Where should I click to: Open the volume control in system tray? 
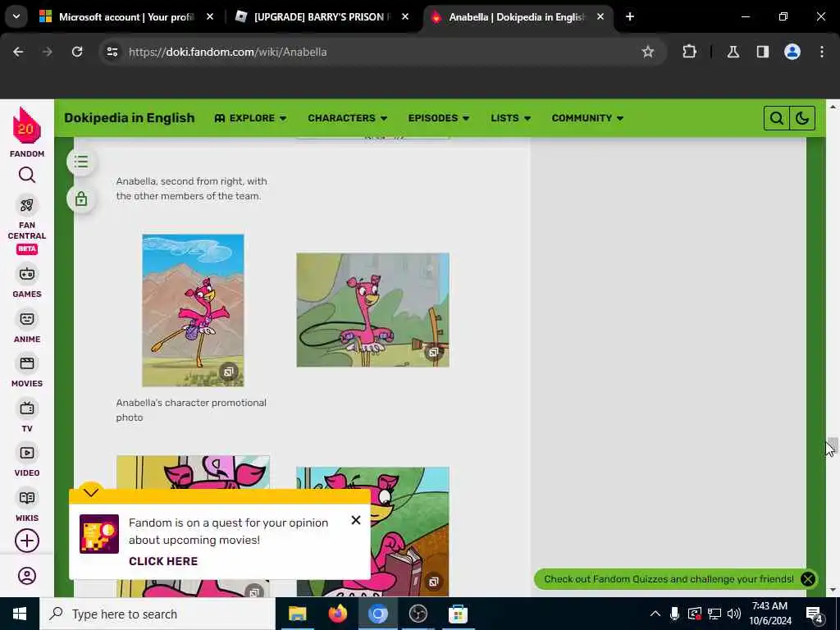pos(734,614)
